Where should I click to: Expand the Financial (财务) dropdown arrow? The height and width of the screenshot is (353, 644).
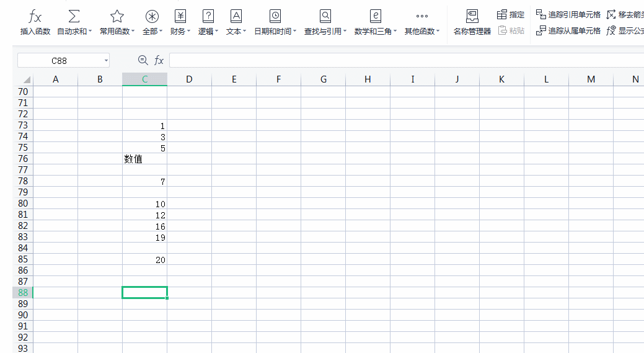[x=189, y=31]
